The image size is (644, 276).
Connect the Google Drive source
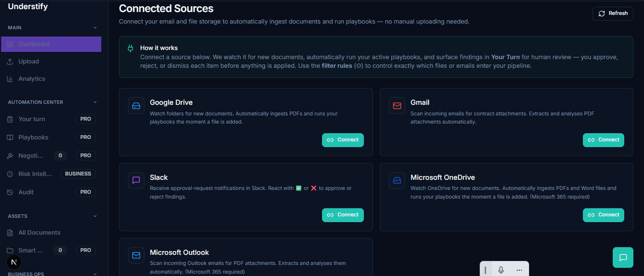coord(343,140)
